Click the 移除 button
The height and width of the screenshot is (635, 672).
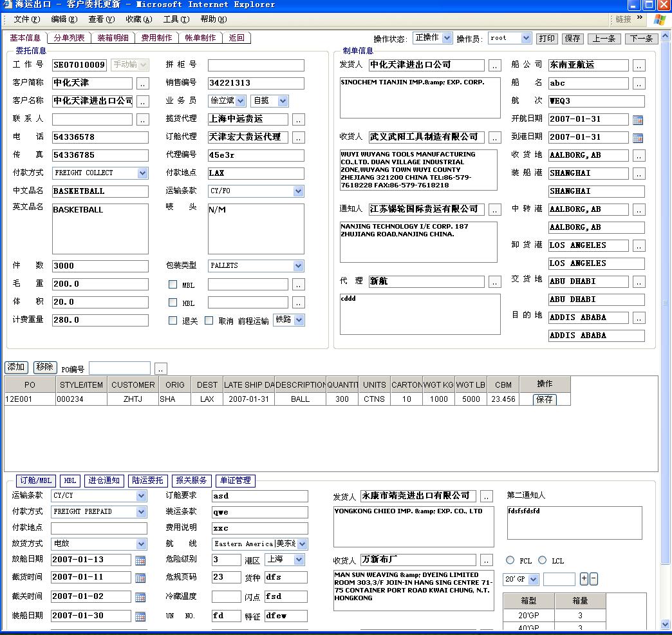point(45,367)
